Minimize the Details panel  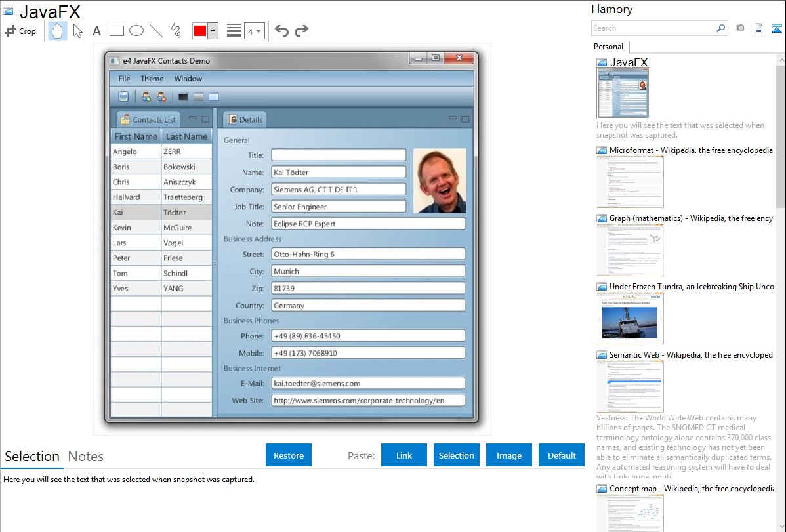point(453,118)
